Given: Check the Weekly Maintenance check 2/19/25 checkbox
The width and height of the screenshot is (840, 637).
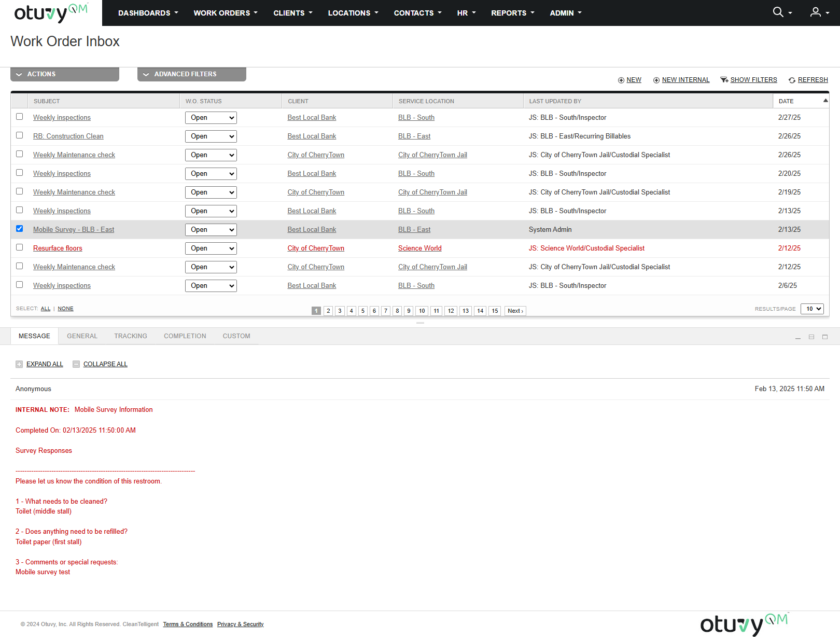Looking at the screenshot, I should pyautogui.click(x=20, y=191).
